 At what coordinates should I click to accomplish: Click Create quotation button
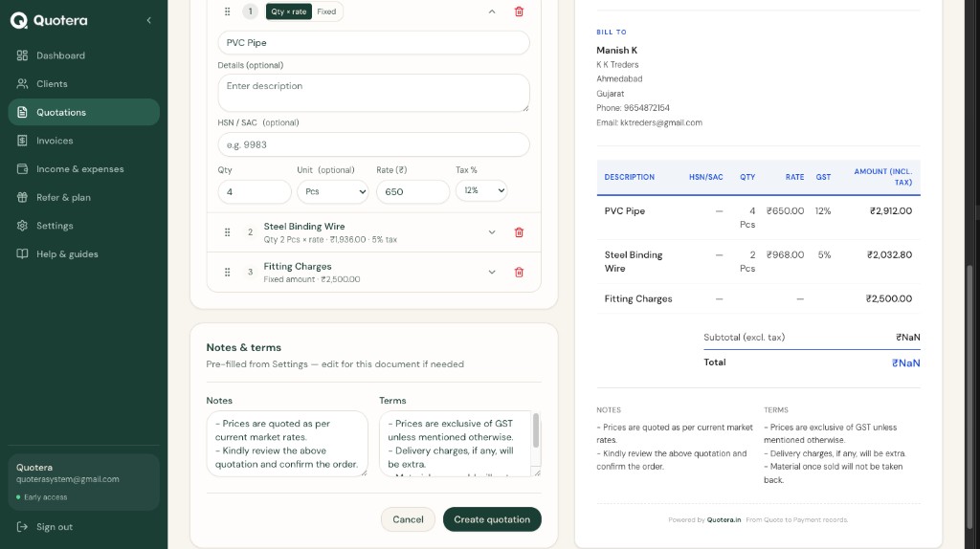point(492,519)
